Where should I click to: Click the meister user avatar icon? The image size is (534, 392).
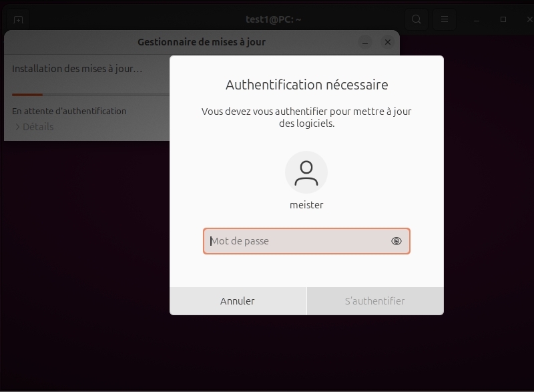(x=306, y=172)
